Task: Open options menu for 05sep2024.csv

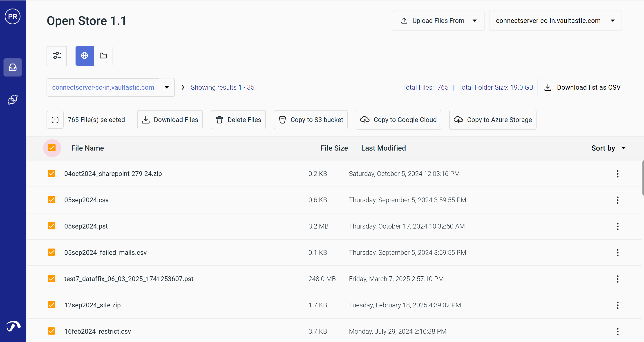Action: tap(617, 200)
